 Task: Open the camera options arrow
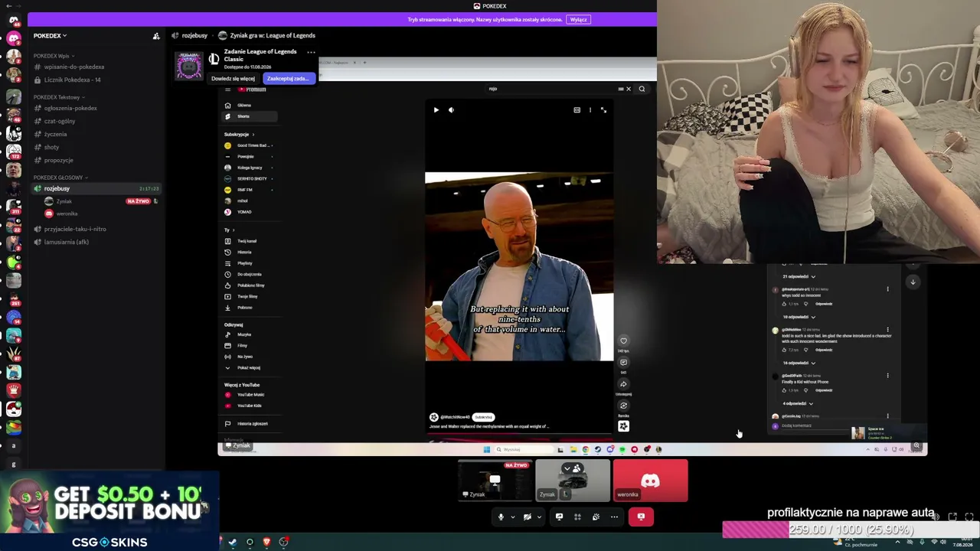click(539, 517)
